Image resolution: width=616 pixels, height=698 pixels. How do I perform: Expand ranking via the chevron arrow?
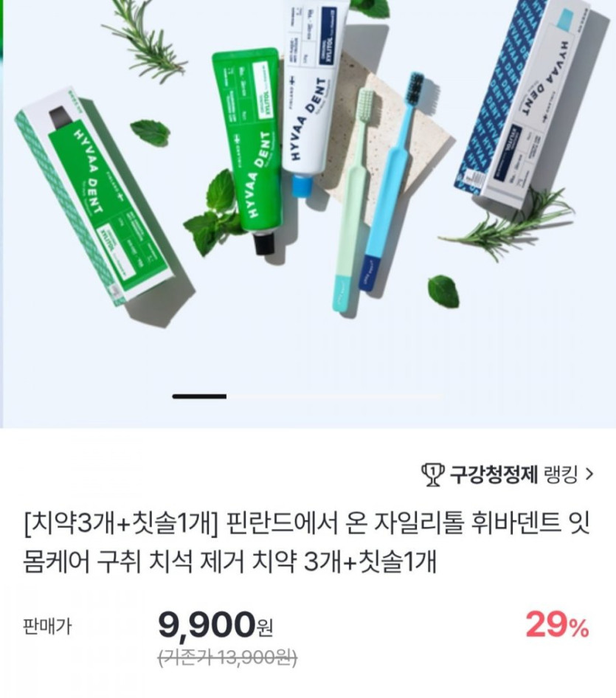click(589, 475)
